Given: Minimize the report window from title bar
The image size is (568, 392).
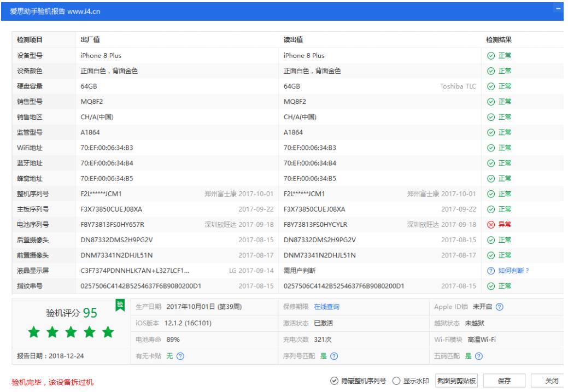Looking at the screenshot, I should 558,9.
